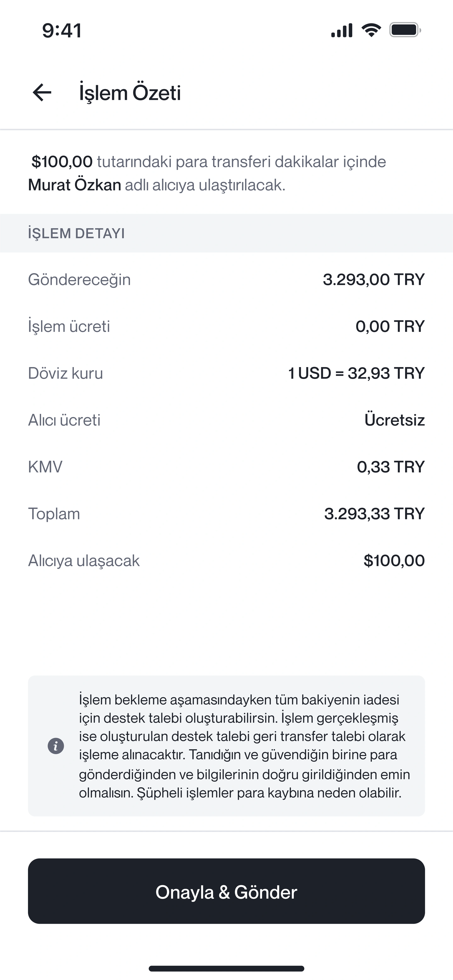Tap the Toplam 3.293,33 TRY total
453x980 pixels.
pyautogui.click(x=374, y=514)
